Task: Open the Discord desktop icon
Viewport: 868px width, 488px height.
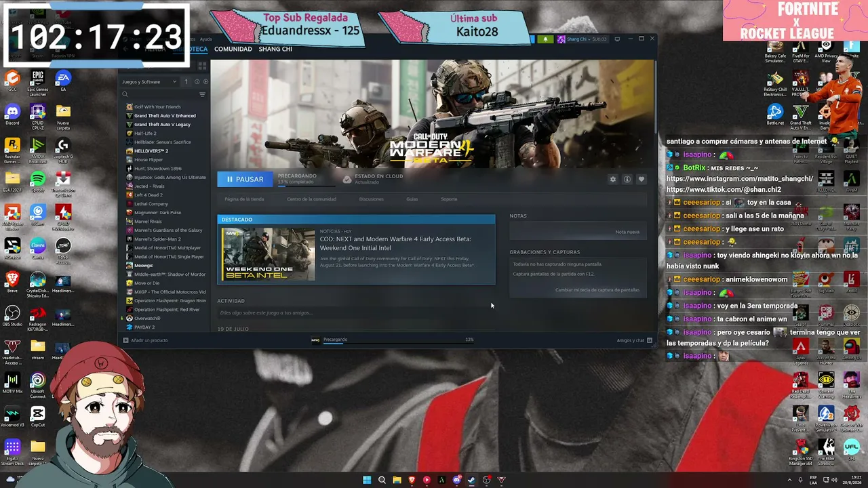Action: tap(12, 115)
